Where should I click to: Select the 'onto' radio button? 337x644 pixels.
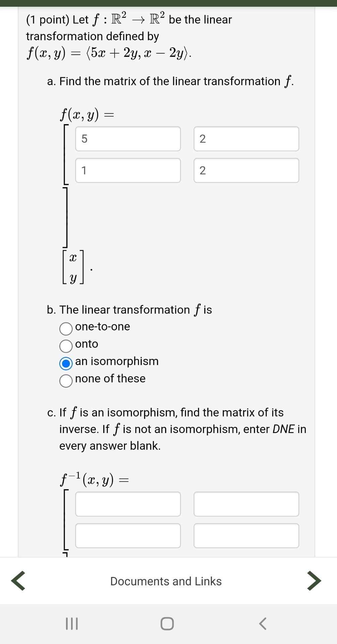click(x=66, y=346)
